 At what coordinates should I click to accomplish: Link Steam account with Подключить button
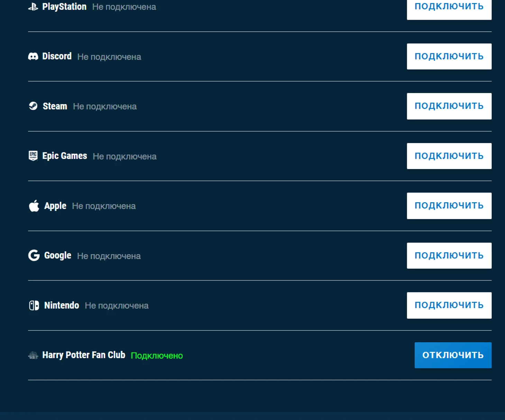click(449, 106)
